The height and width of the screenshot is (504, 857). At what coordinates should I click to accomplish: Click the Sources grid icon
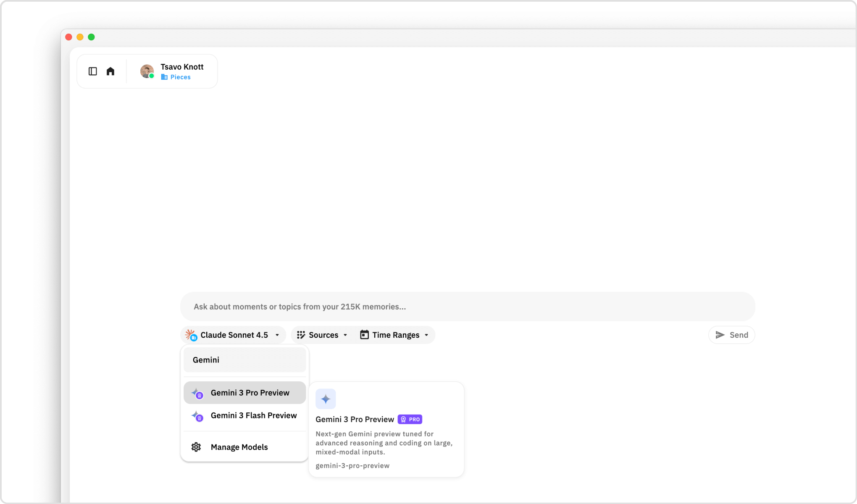coord(302,335)
